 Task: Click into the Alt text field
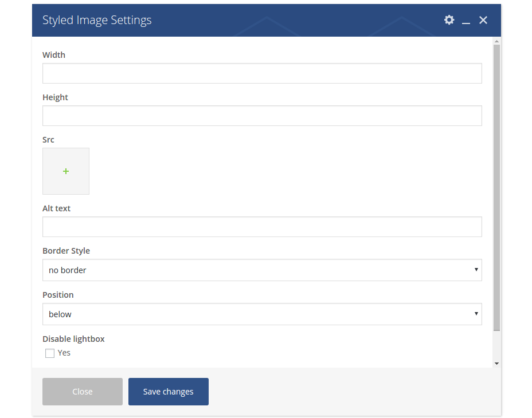(262, 227)
